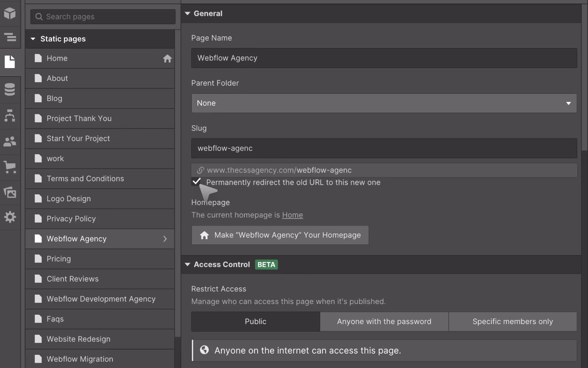Click the search magnifier icon

point(39,17)
